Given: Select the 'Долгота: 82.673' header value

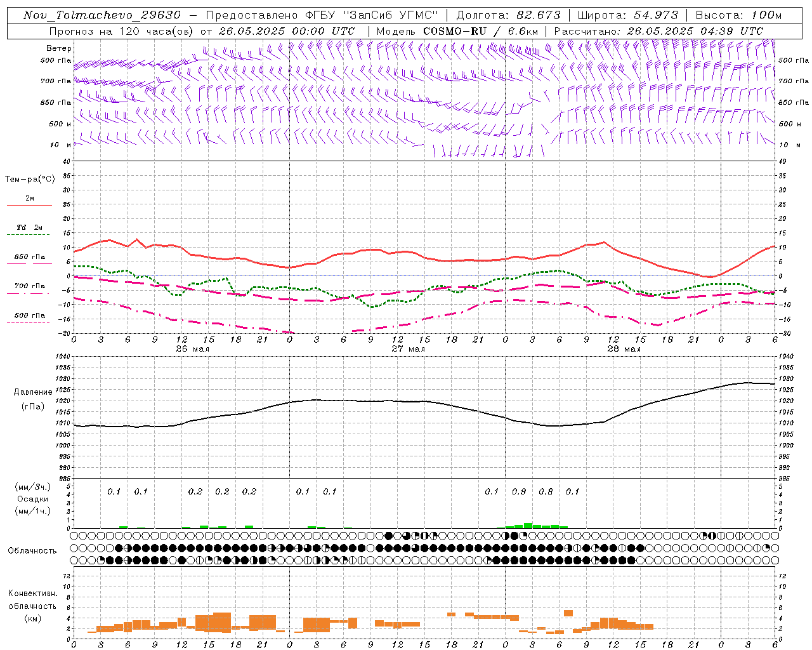Looking at the screenshot, I should (509, 15).
